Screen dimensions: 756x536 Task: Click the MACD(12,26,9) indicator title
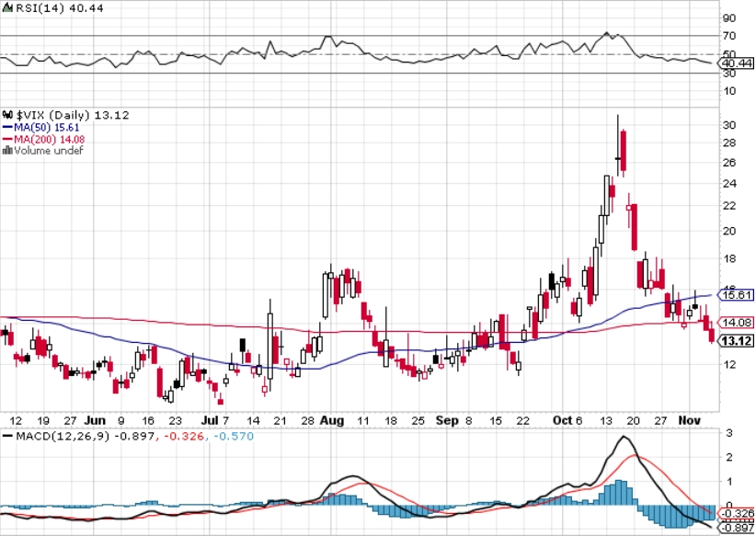click(x=63, y=436)
